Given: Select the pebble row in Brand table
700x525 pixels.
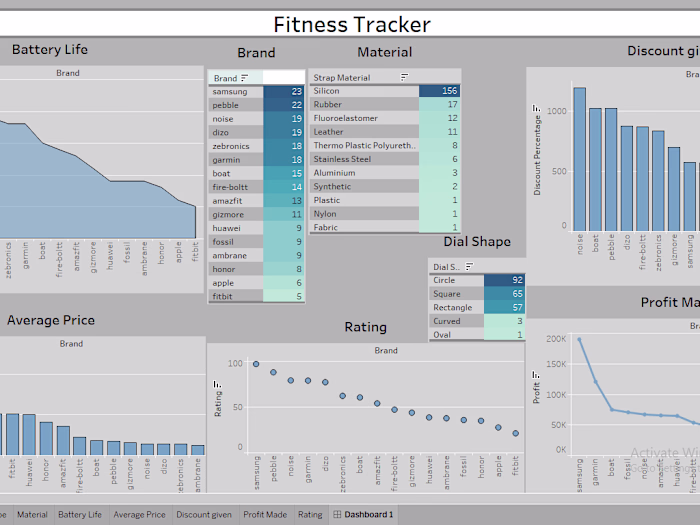Looking at the screenshot, I should [257, 105].
